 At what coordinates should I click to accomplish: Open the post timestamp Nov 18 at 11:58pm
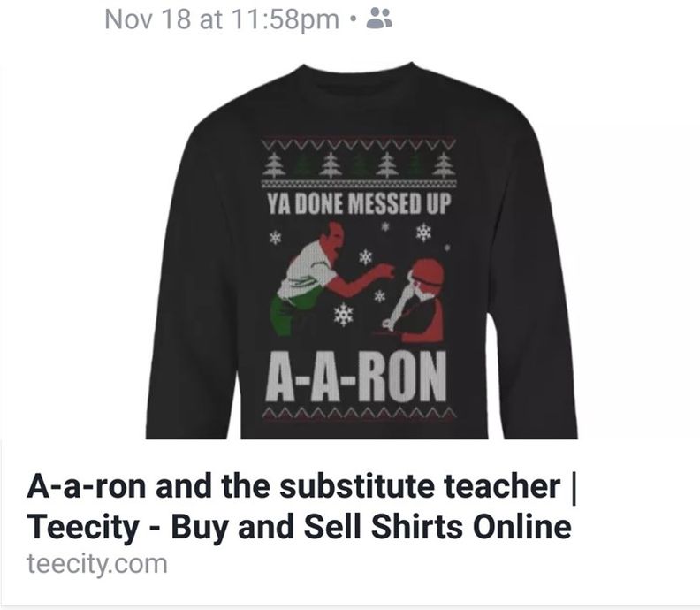(x=222, y=19)
